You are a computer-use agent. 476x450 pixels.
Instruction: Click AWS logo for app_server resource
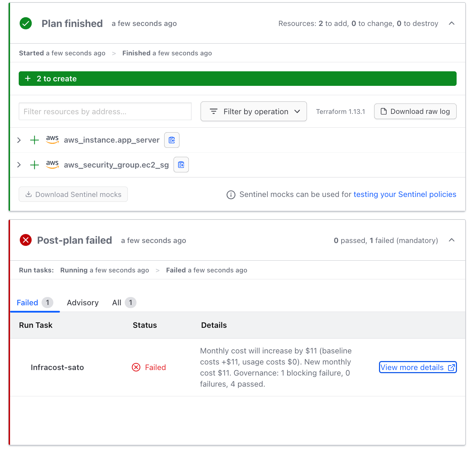(x=52, y=139)
